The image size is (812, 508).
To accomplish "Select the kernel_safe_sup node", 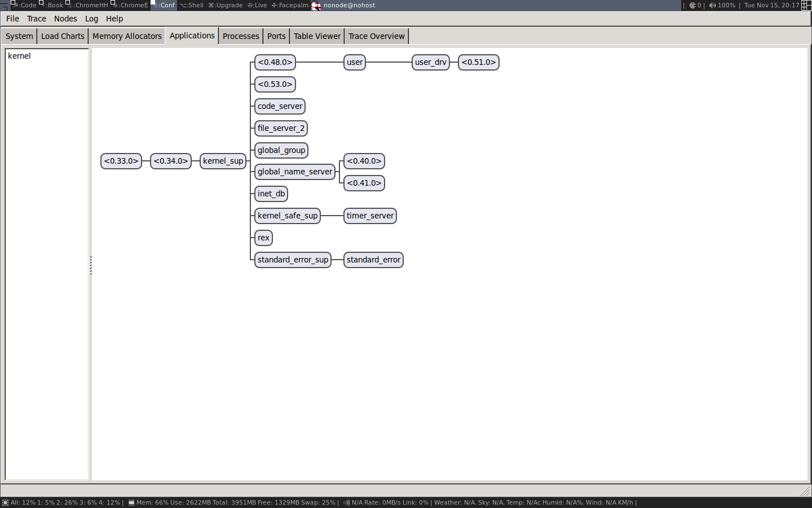I will [x=288, y=216].
